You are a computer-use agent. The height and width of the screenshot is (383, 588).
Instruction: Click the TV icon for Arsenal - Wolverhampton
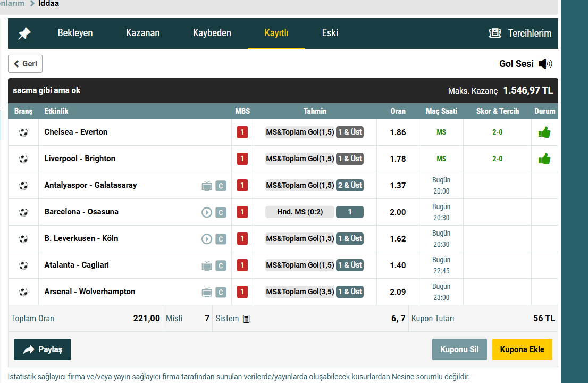pyautogui.click(x=207, y=292)
